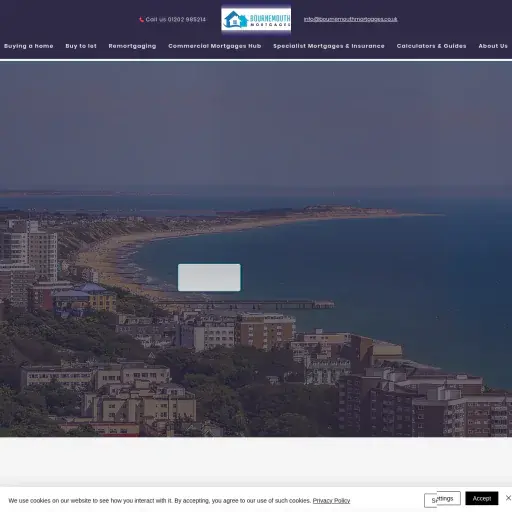Open cookie Settings

tap(443, 499)
